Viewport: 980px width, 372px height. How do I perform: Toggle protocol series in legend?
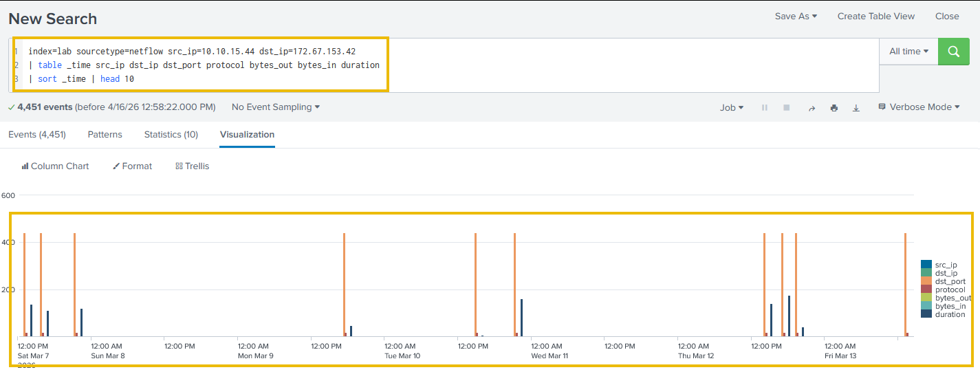pos(943,289)
